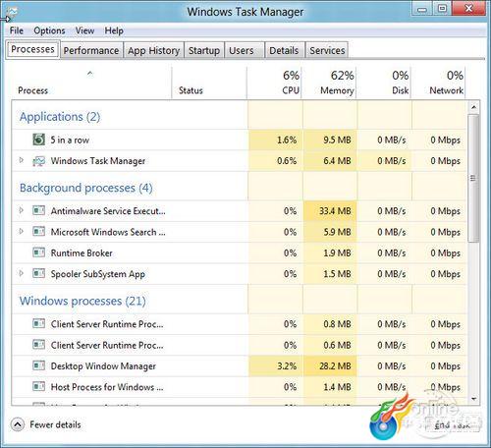Viewport: 491px width, 448px height.
Task: Sort by the CPU column header
Action: (x=274, y=83)
